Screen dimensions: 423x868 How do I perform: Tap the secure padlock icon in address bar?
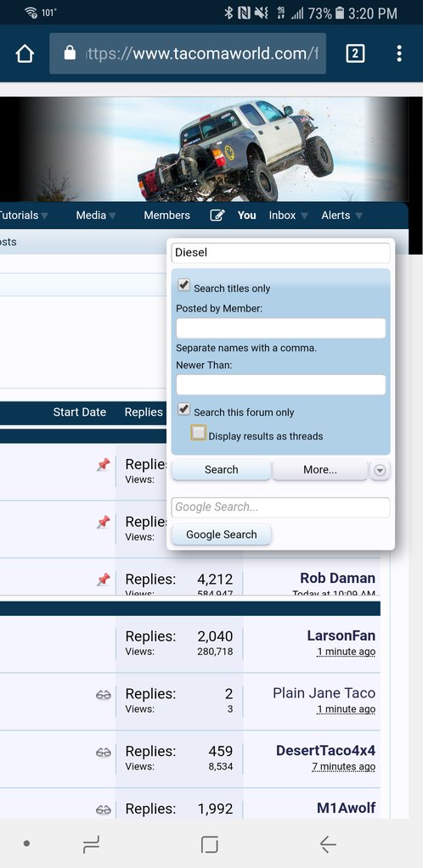[x=70, y=53]
